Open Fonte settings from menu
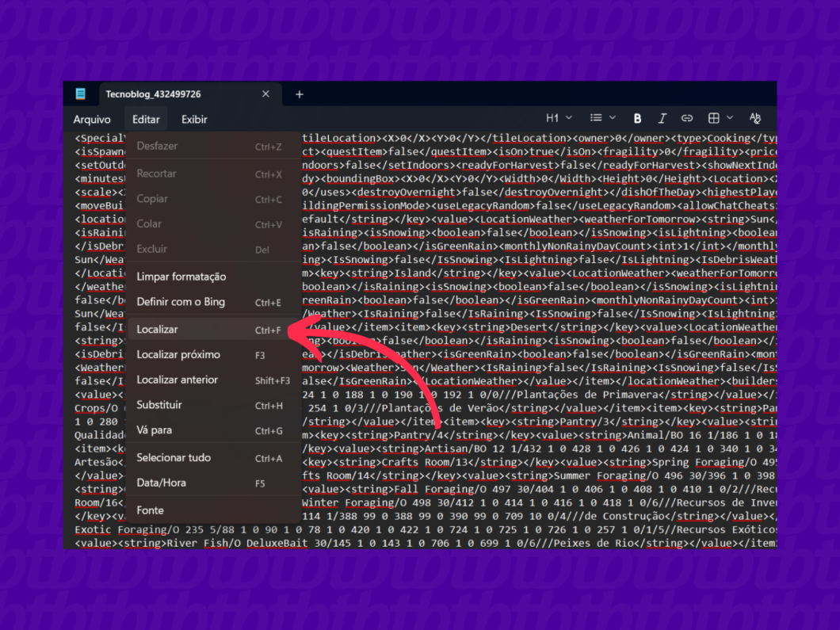The image size is (840, 630). [x=150, y=510]
